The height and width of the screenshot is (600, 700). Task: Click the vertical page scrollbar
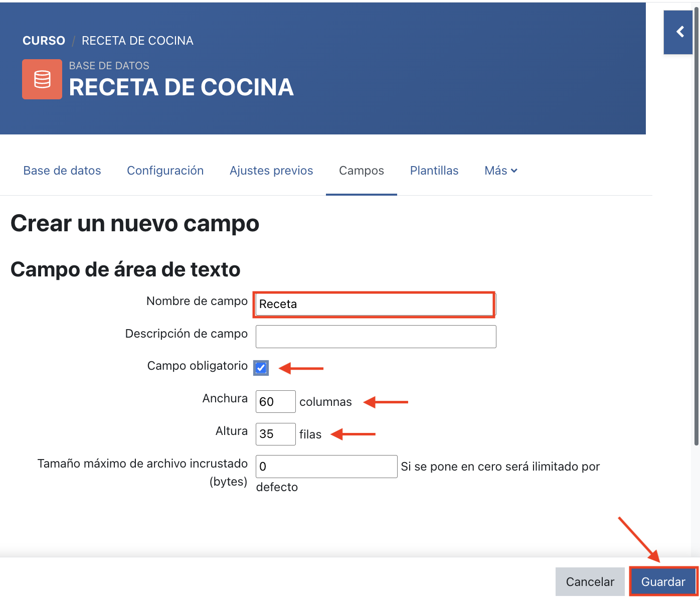(x=696, y=226)
